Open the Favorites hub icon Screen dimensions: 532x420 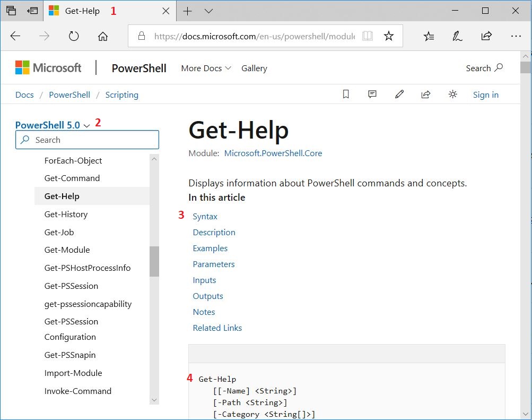tap(429, 36)
